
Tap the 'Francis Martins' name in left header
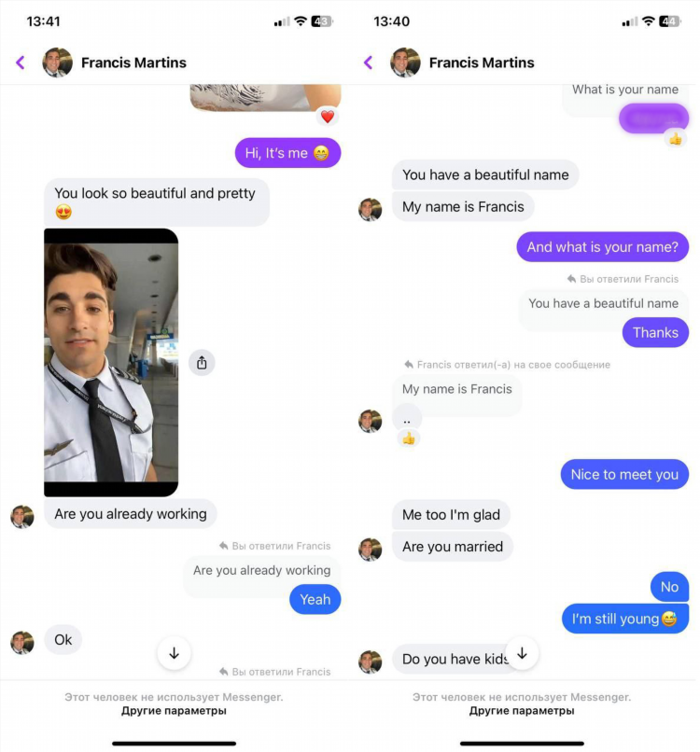(x=133, y=63)
